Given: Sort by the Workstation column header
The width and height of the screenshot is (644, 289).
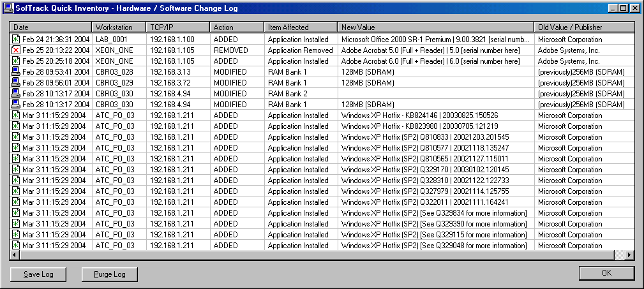Looking at the screenshot, I should click(x=119, y=27).
